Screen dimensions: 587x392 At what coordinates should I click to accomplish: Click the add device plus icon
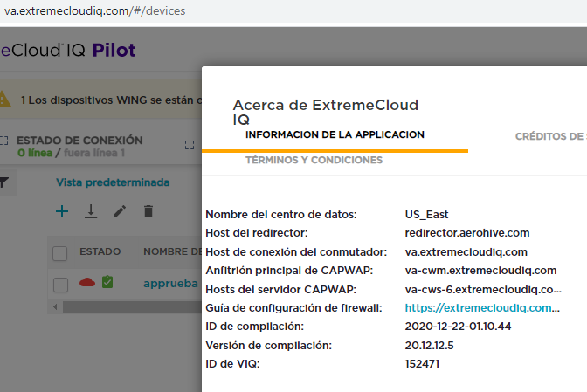pyautogui.click(x=62, y=211)
